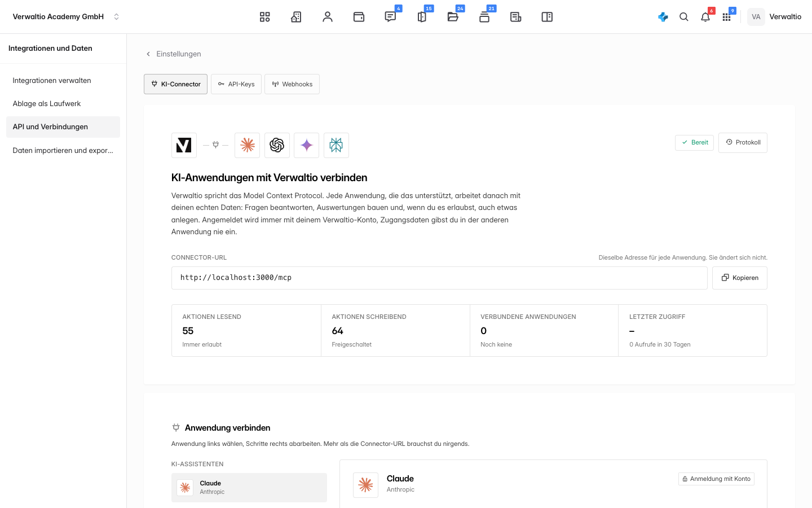Expand the Verwaltio Academy GmbH company switcher
The image size is (812, 508).
tap(66, 17)
